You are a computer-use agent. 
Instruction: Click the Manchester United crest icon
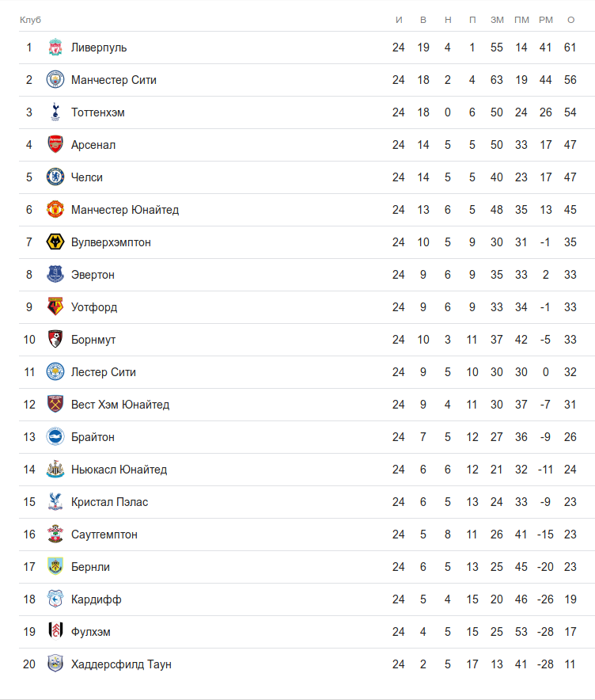coord(55,210)
